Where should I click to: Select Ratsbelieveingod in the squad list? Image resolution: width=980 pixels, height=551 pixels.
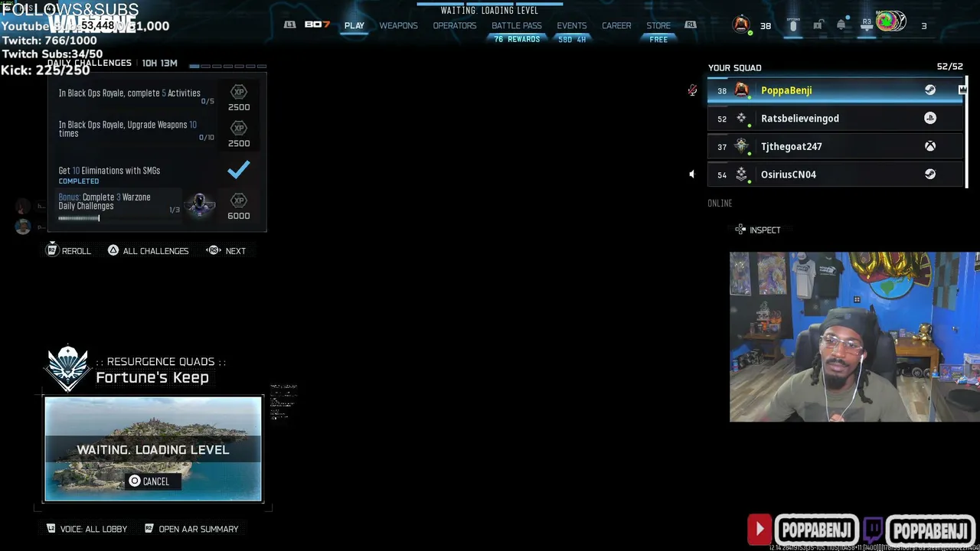835,118
